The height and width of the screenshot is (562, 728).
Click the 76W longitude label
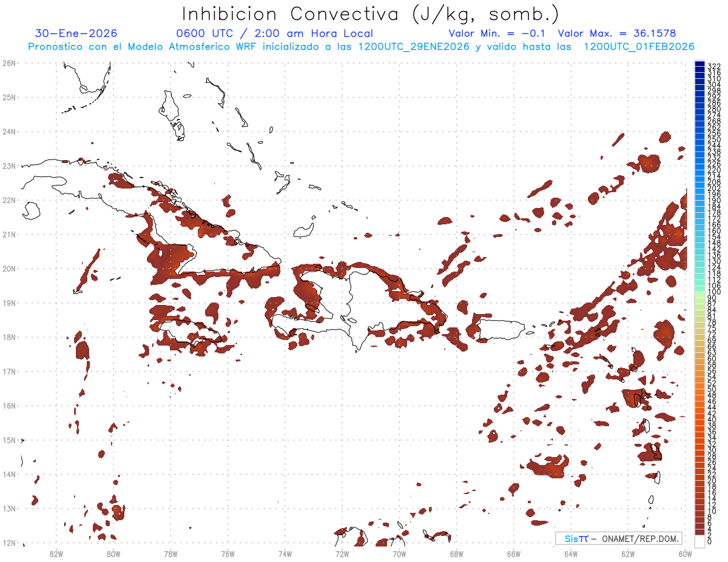click(227, 554)
